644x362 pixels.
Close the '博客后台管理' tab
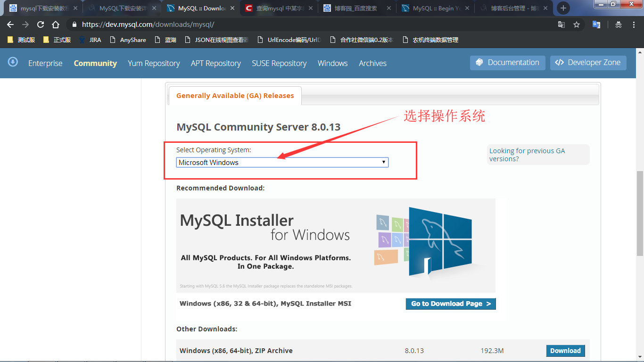click(545, 8)
